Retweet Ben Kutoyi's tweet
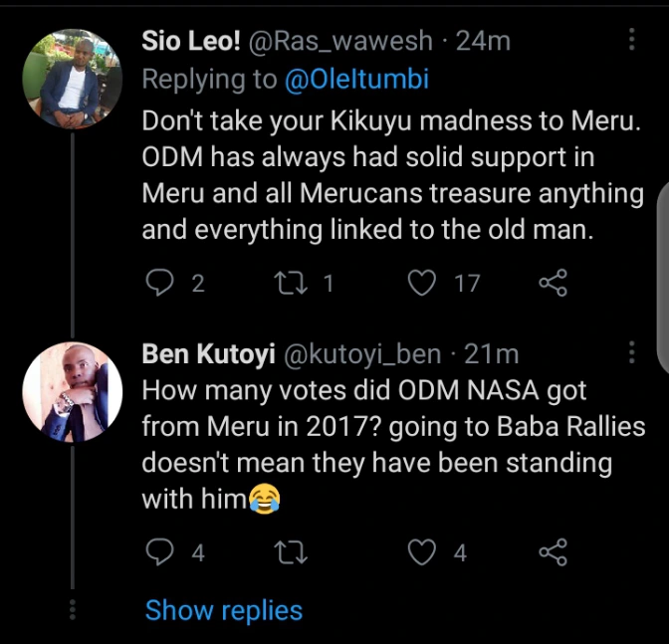The width and height of the screenshot is (669, 644). pyautogui.click(x=293, y=552)
